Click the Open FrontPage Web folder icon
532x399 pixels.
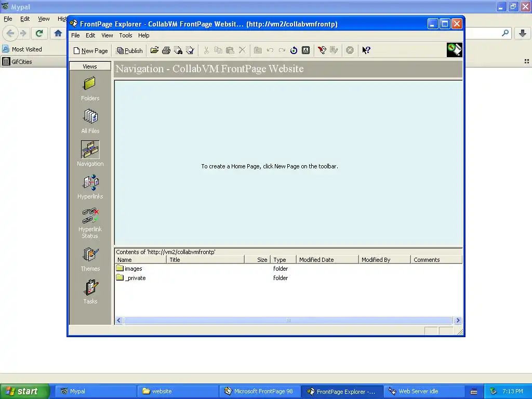click(x=155, y=50)
